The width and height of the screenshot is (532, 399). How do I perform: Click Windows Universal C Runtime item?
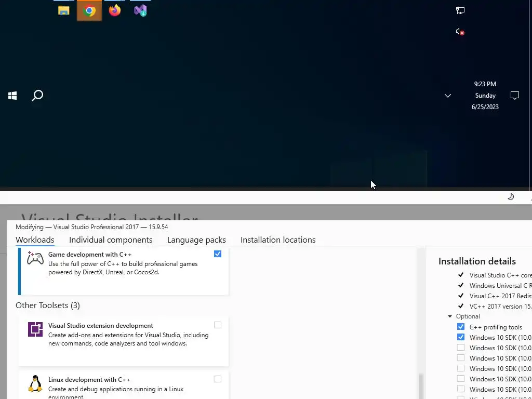click(500, 286)
